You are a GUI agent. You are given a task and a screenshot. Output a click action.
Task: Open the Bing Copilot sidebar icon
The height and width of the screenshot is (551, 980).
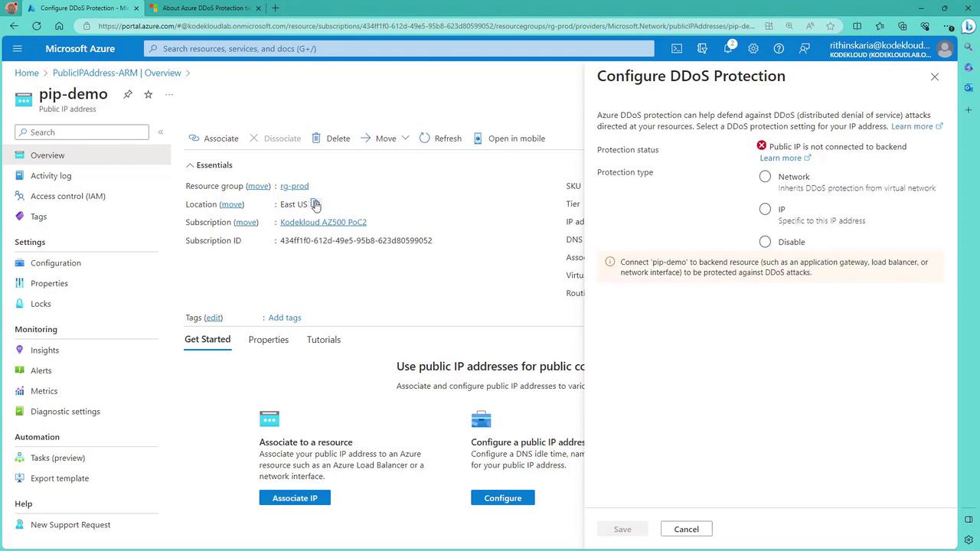pyautogui.click(x=969, y=27)
